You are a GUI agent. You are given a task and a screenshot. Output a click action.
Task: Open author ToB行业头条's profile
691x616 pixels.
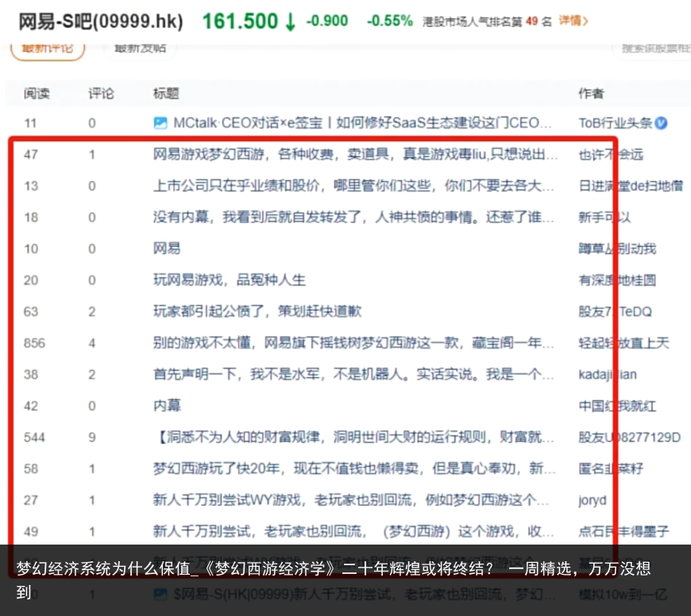(x=616, y=123)
